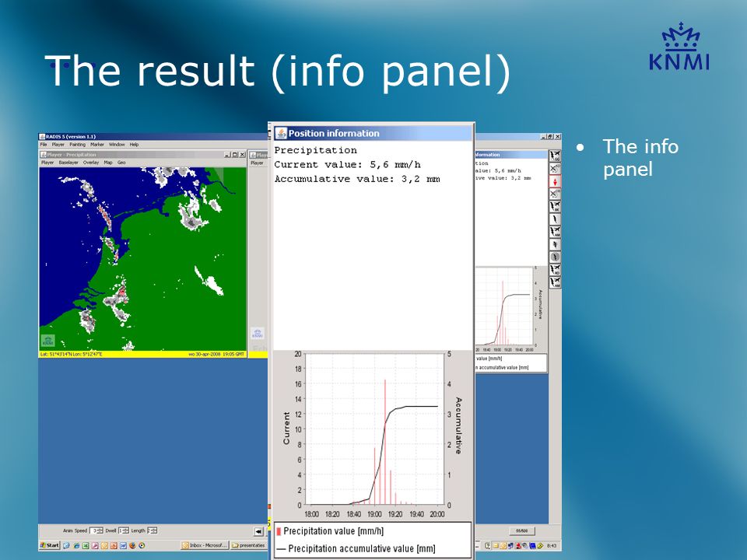747x560 pixels.
Task: Open the Painting menu
Action: (x=77, y=145)
